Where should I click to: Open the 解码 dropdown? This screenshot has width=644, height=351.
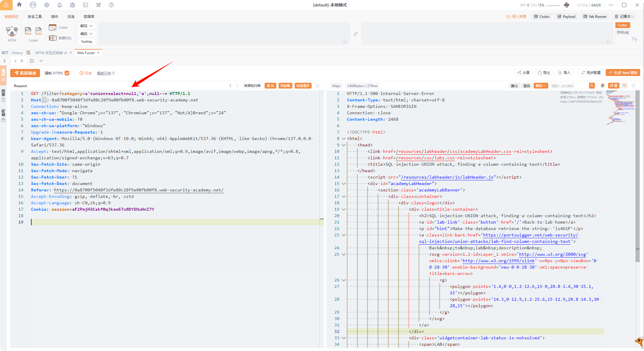pos(86,26)
